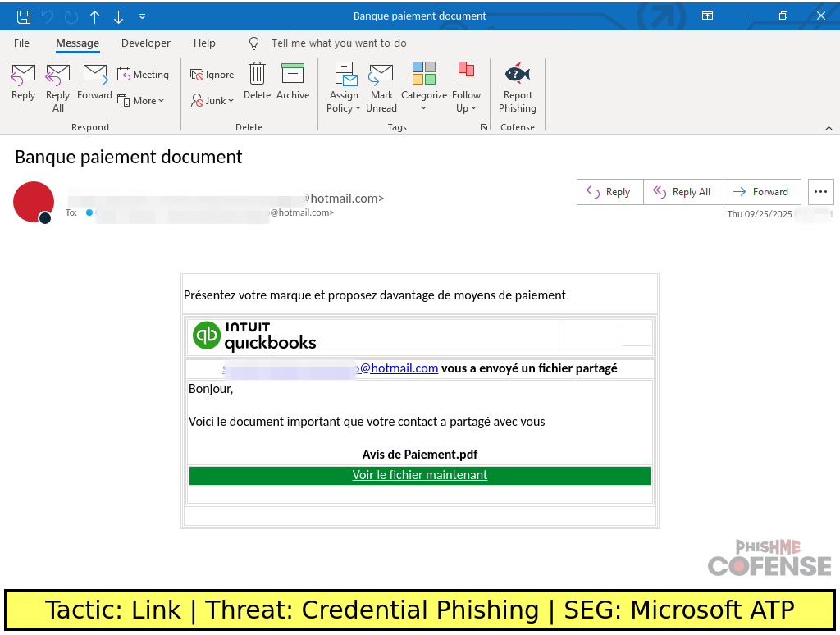The height and width of the screenshot is (635, 840).
Task: Open the three-dot more actions button
Action: [820, 192]
